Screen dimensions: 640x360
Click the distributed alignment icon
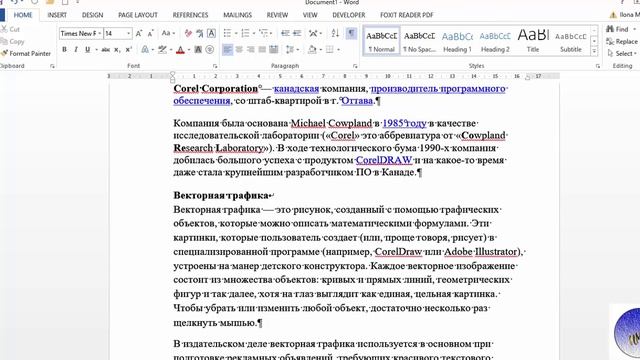(273, 50)
